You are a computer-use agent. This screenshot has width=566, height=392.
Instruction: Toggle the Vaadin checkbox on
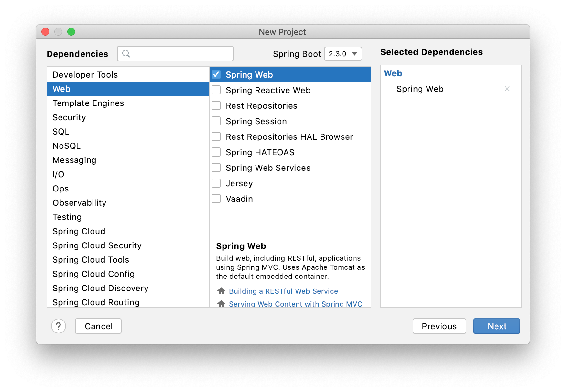tap(216, 199)
